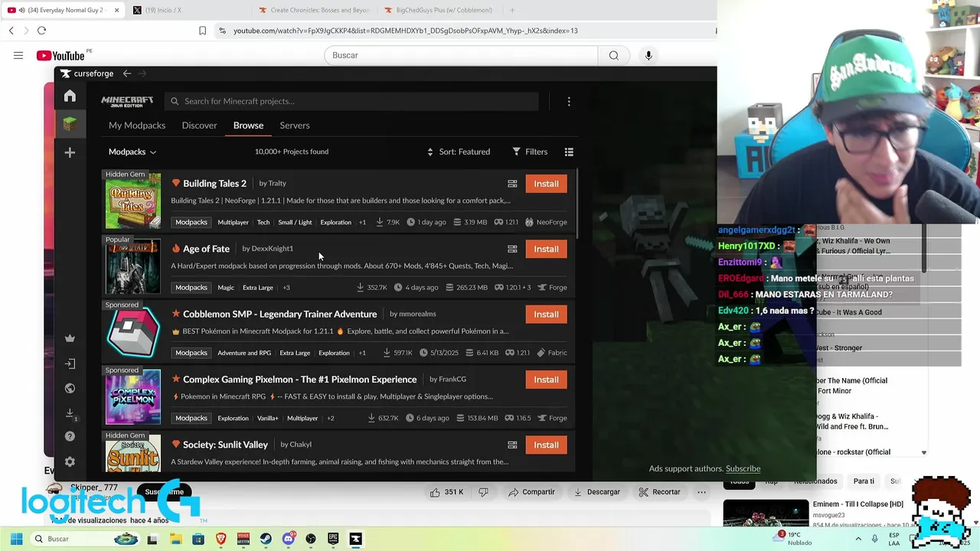
Task: Click the YouTube voice search microphone
Action: (x=648, y=55)
